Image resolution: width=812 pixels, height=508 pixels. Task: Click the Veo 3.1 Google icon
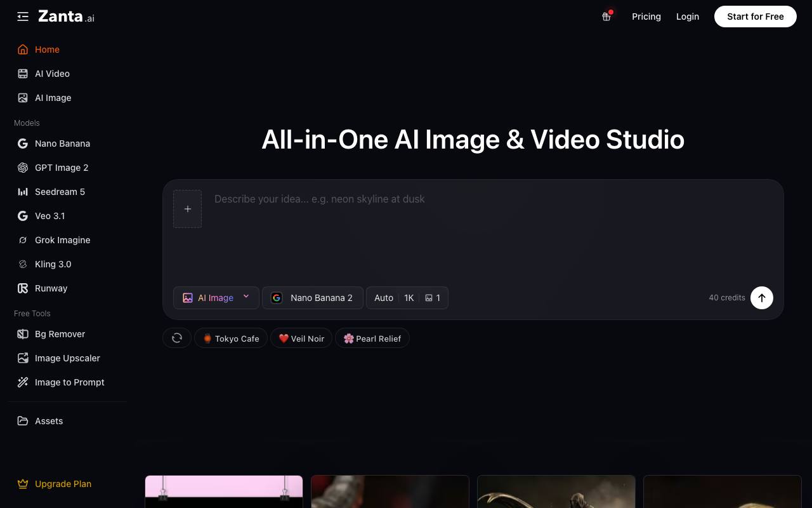(23, 216)
